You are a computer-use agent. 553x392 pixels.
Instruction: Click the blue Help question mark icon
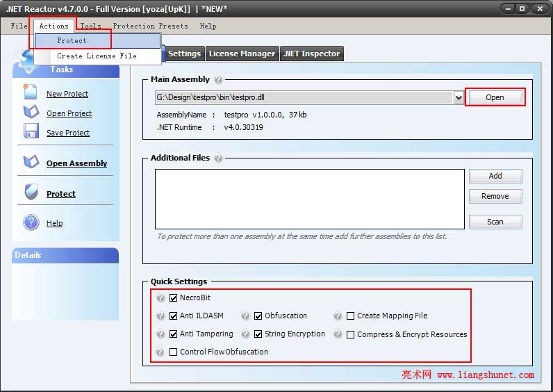tap(31, 222)
